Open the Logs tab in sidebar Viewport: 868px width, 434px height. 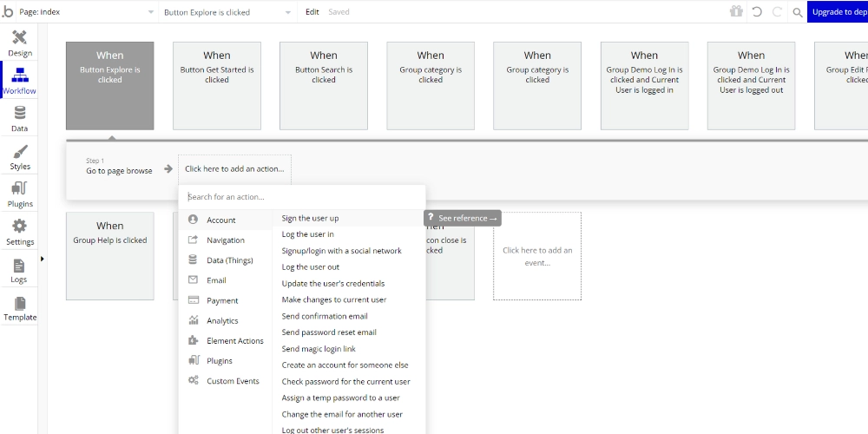point(19,270)
